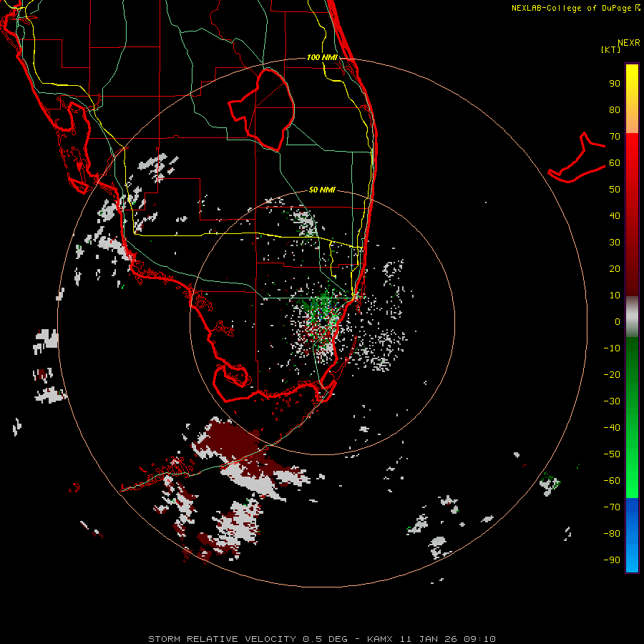This screenshot has height=644, width=644.
Task: Select the 100 NMI range ring label
Action: coord(322,57)
